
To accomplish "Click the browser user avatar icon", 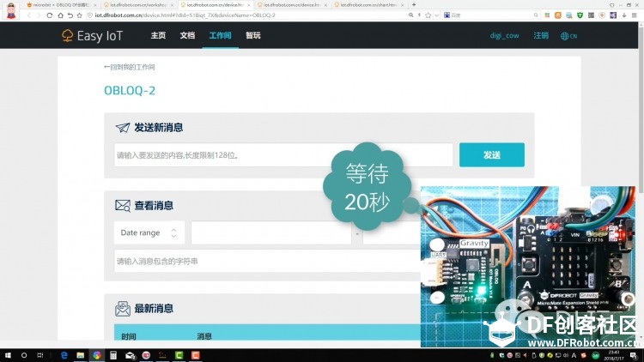I will 11,10.
